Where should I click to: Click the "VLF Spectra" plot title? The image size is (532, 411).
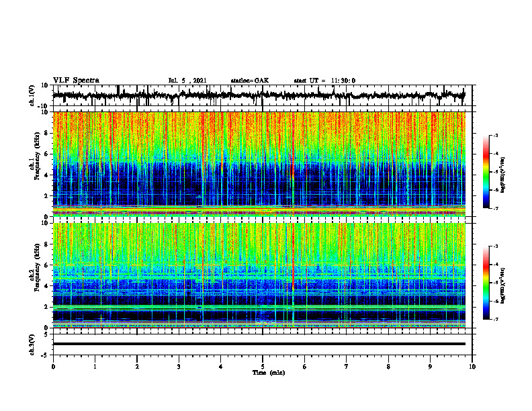point(76,81)
